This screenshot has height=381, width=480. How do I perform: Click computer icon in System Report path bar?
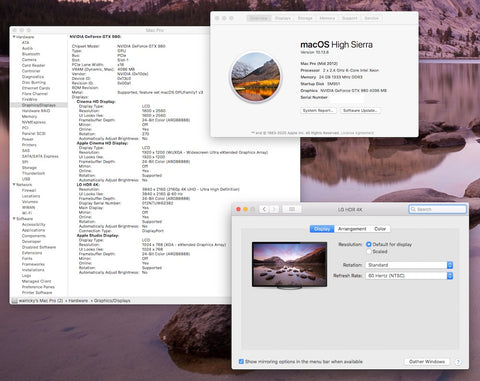point(15,301)
